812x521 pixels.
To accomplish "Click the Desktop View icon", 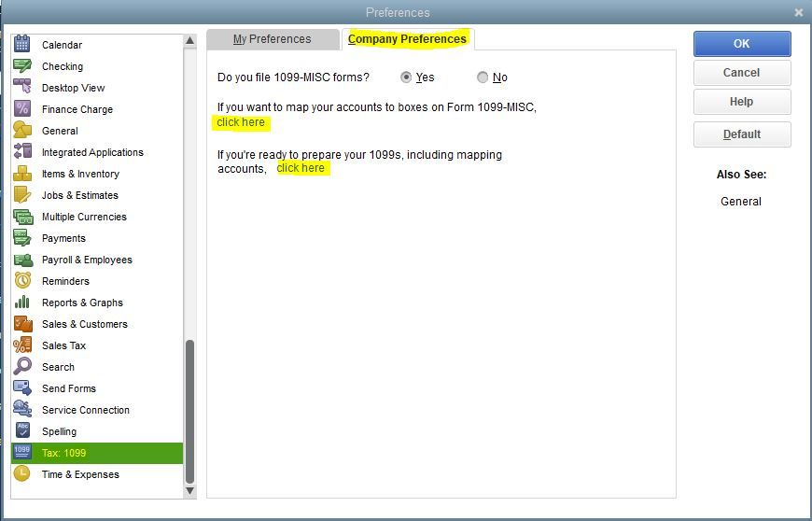I will click(x=22, y=87).
